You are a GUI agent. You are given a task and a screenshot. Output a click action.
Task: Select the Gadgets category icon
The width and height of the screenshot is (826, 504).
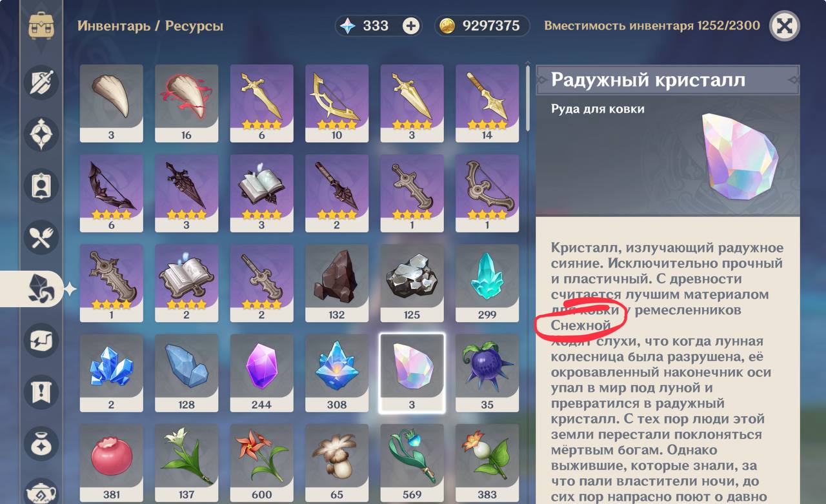click(41, 340)
